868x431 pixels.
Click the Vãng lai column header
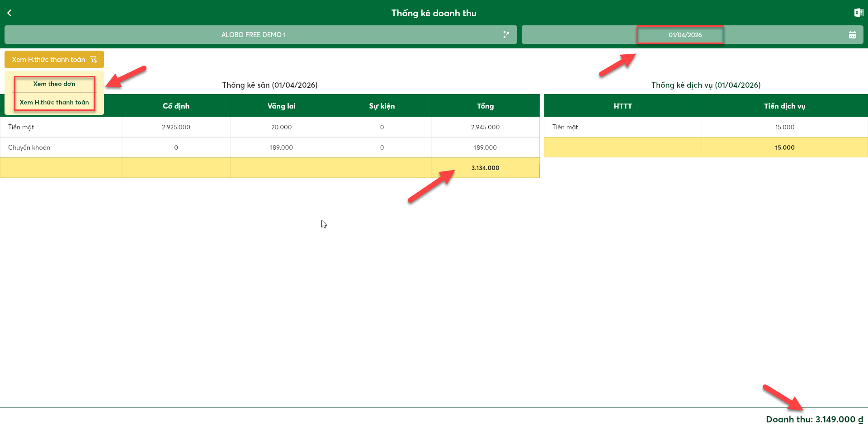point(281,106)
